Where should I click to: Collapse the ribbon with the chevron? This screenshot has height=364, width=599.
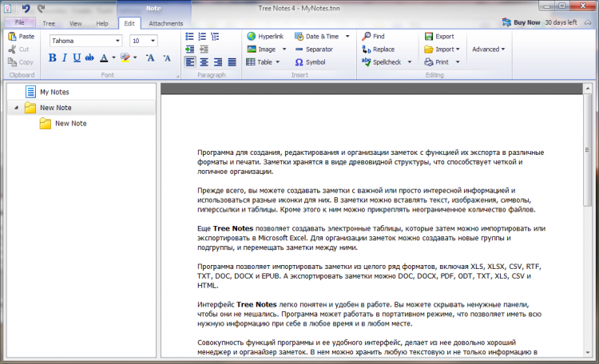[x=588, y=22]
